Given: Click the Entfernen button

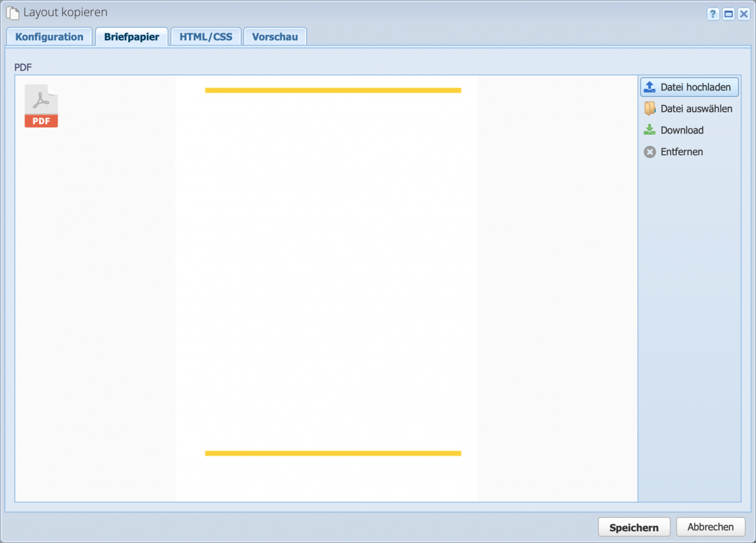Looking at the screenshot, I should pos(681,152).
